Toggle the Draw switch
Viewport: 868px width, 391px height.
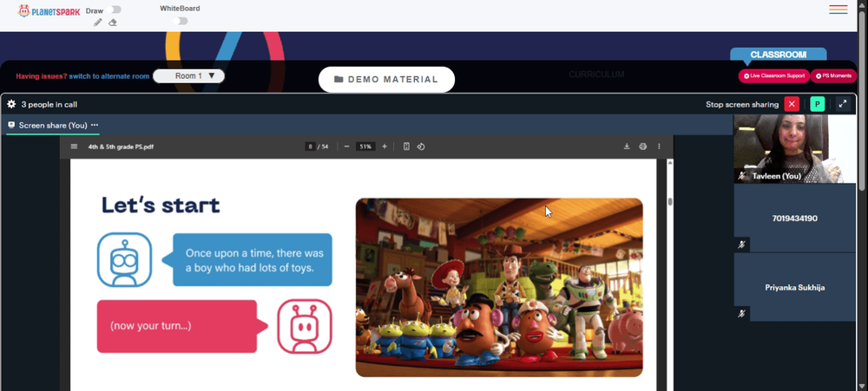[x=115, y=10]
